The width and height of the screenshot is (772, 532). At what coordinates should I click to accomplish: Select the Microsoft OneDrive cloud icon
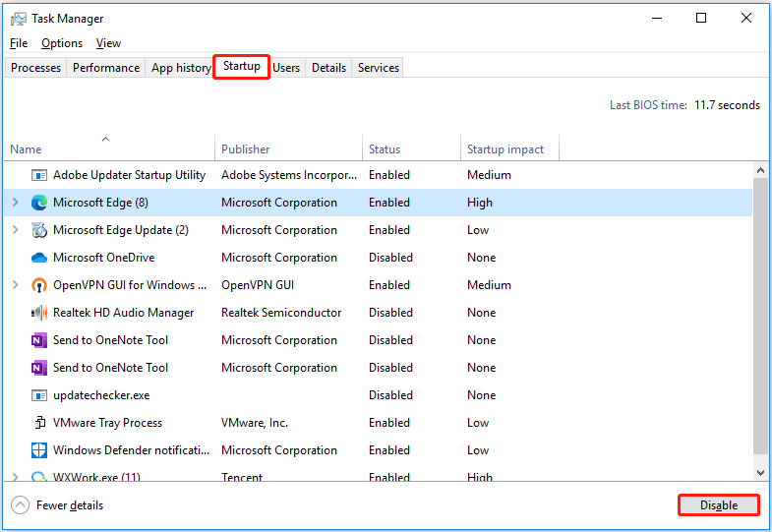point(39,258)
